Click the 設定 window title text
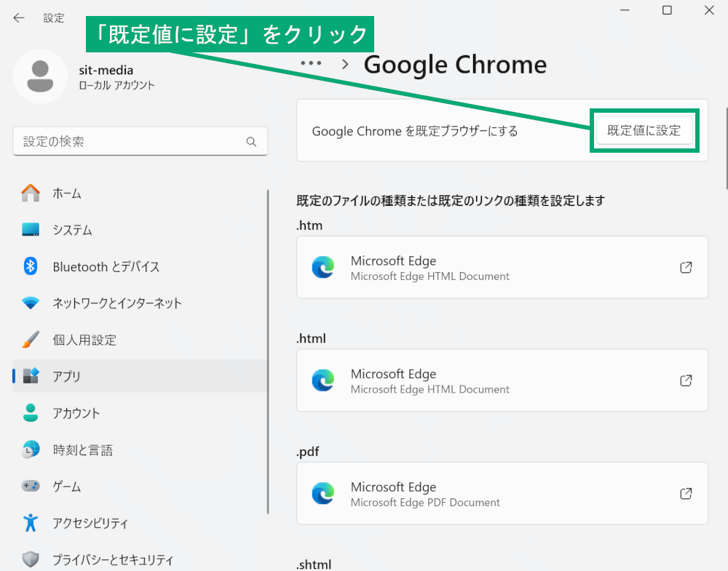Viewport: 728px width, 571px height. click(x=54, y=18)
